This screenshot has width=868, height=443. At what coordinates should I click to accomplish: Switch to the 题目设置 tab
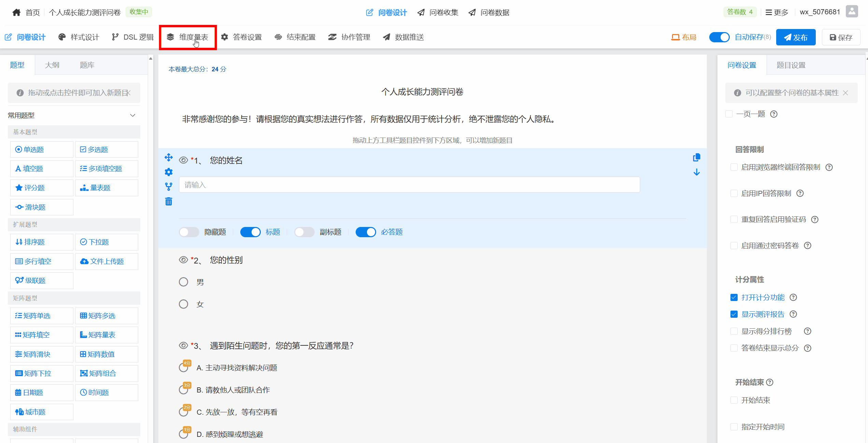791,65
